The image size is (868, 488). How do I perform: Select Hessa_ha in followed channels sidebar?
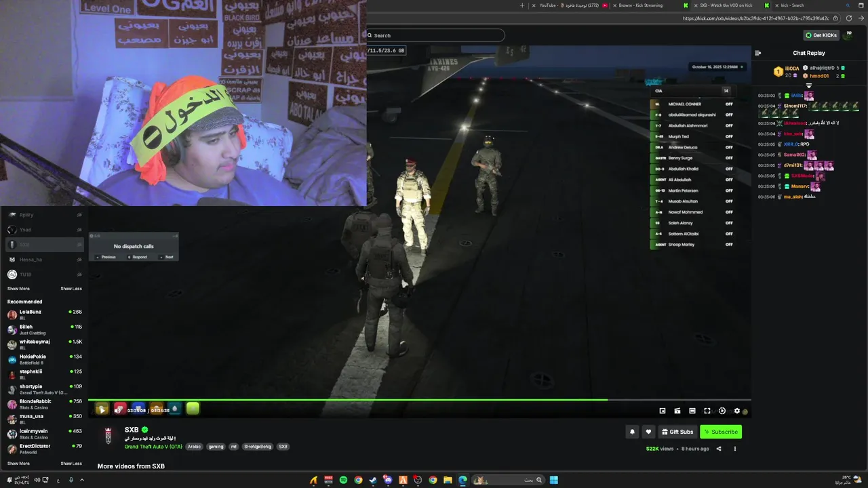click(44, 260)
